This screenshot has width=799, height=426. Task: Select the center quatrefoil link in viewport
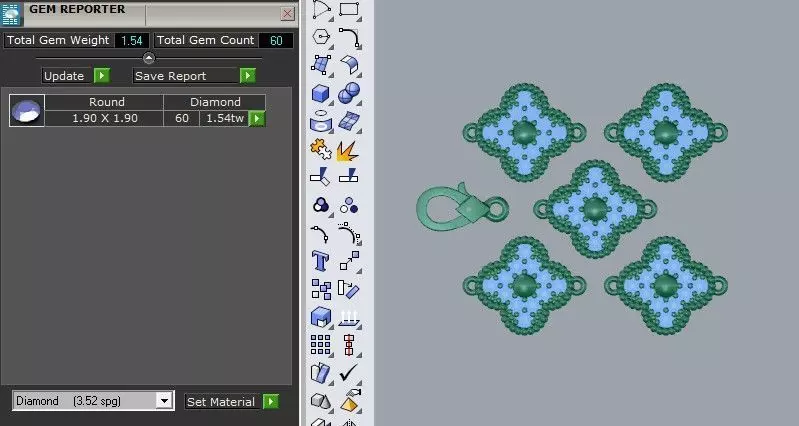[x=595, y=209]
